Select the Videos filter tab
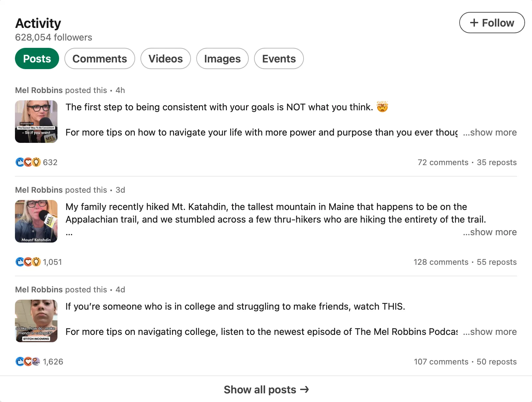Viewport: 532px width, 402px height. point(165,58)
